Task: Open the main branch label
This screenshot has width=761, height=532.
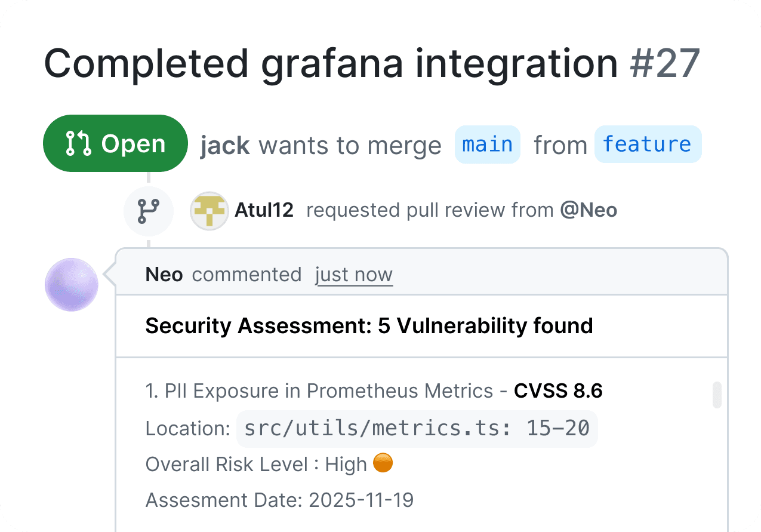Action: click(487, 144)
